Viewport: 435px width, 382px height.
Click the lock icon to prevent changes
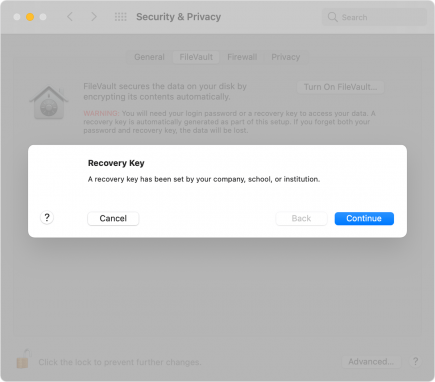point(23,359)
